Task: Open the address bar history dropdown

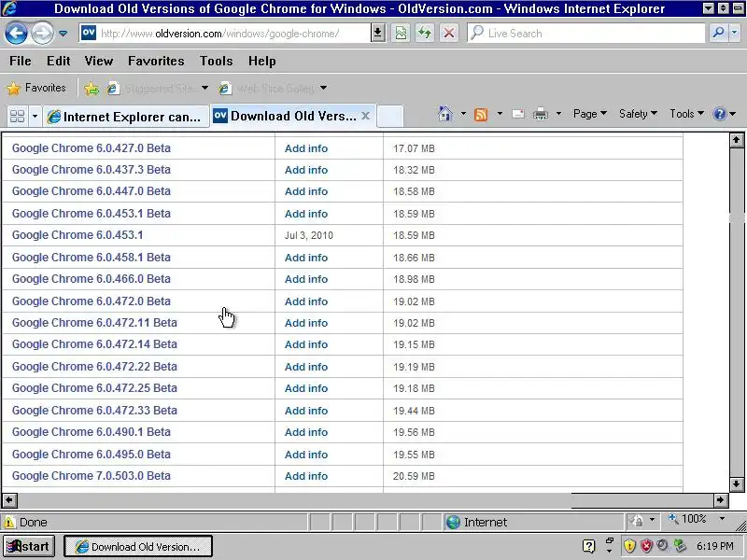Action: point(378,34)
